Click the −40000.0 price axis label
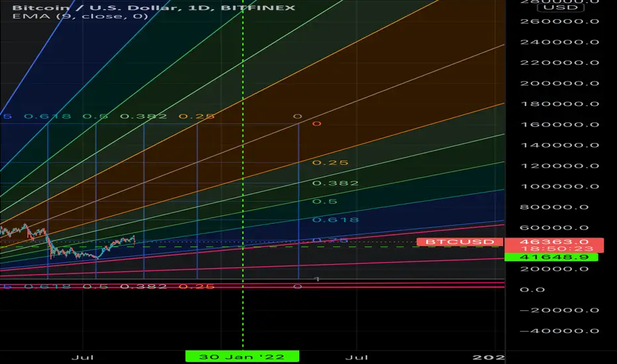Viewport: 617px width, 364px height. pos(559,331)
